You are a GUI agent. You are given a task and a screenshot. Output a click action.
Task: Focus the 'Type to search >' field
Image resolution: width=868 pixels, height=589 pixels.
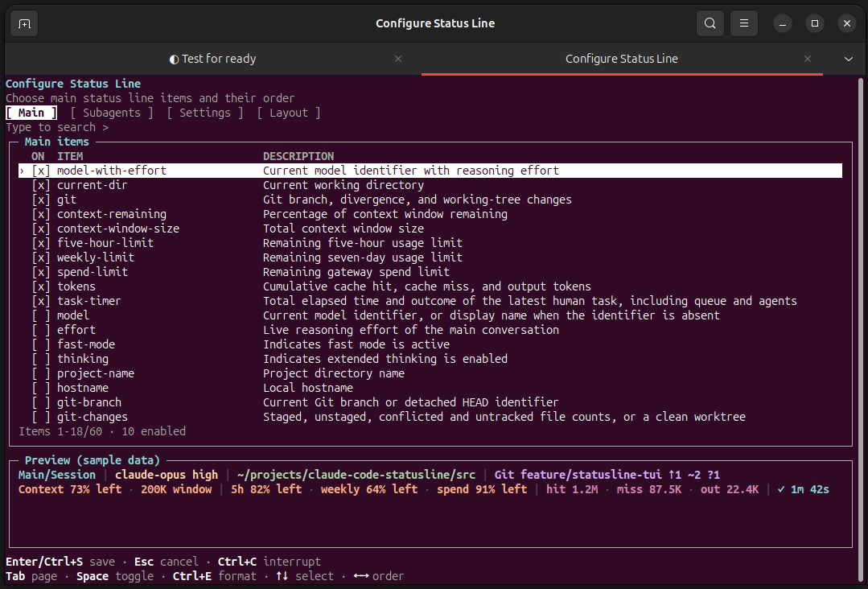point(57,127)
